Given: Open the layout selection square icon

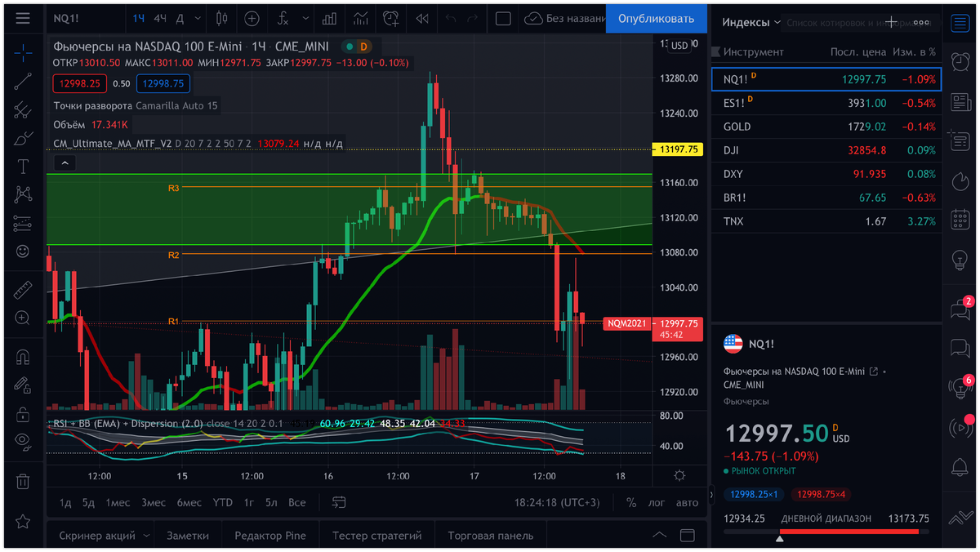Looking at the screenshot, I should point(504,18).
